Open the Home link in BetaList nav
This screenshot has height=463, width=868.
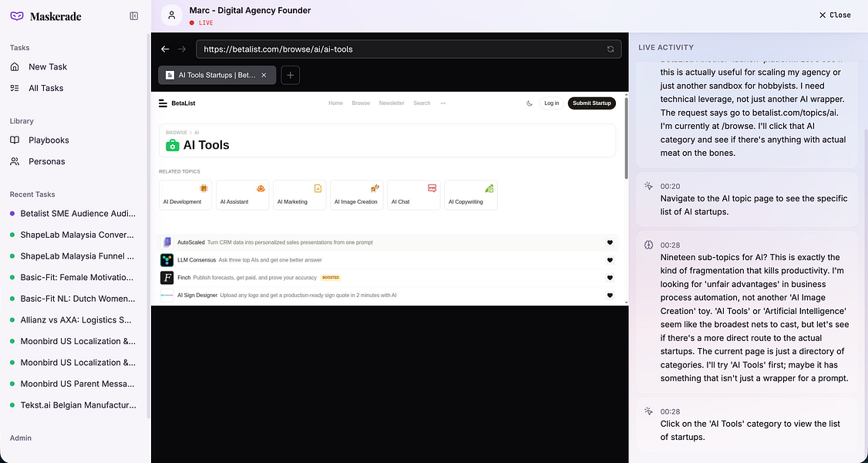[335, 103]
